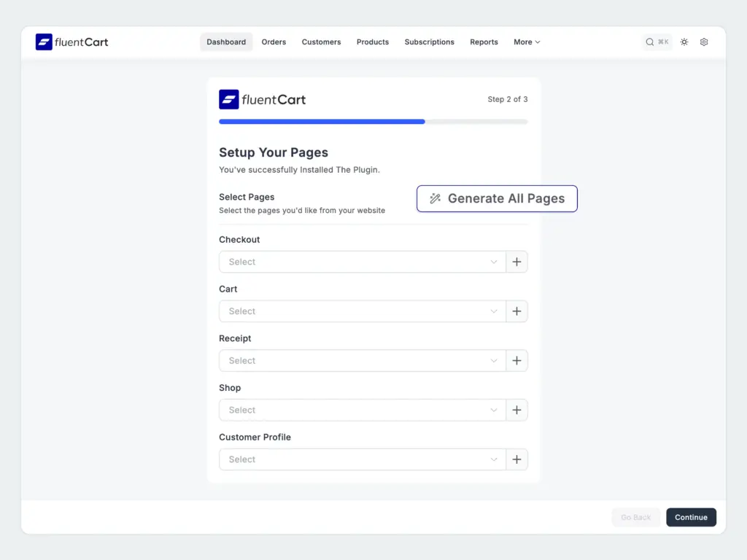Click the Go Back button
The image size is (747, 560).
click(x=635, y=517)
